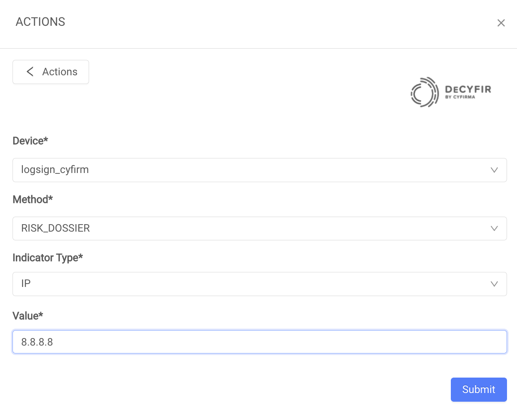Click the Device field label
This screenshot has height=420, width=517.
point(30,141)
